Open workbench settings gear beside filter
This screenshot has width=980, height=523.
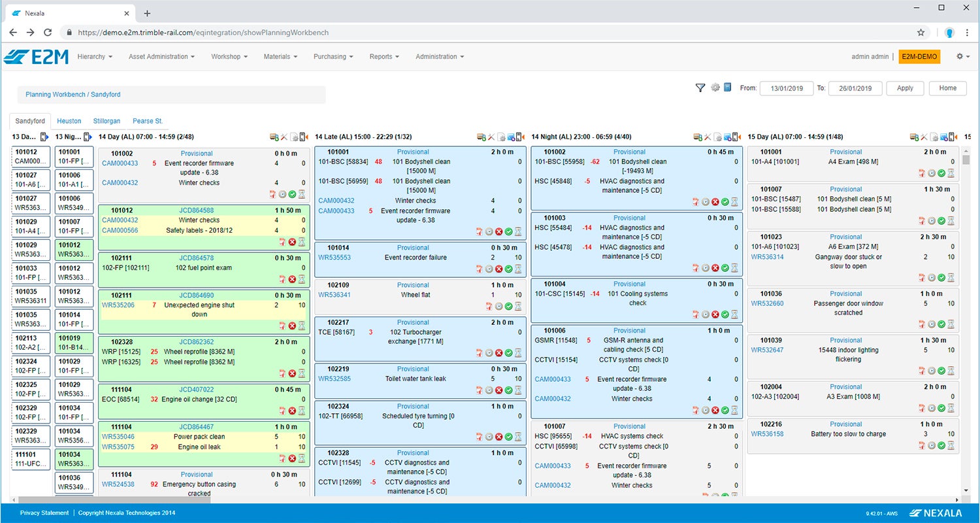tap(715, 88)
